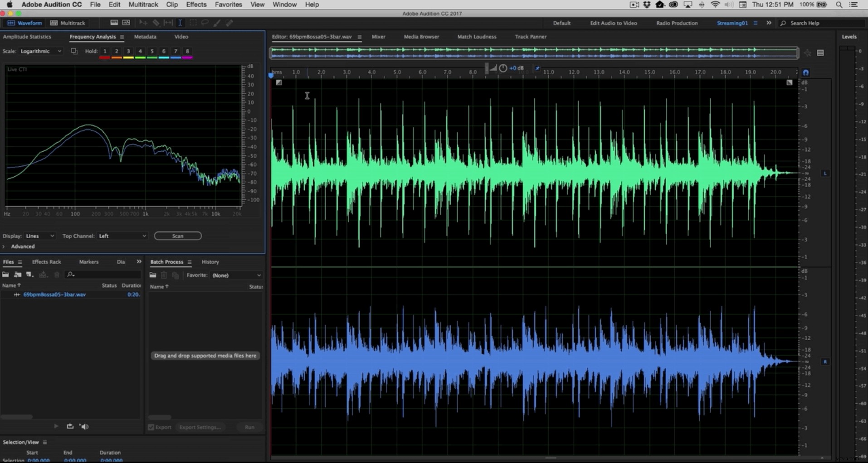Open a media file in the Batch Process panel
868x463 pixels.
152,275
